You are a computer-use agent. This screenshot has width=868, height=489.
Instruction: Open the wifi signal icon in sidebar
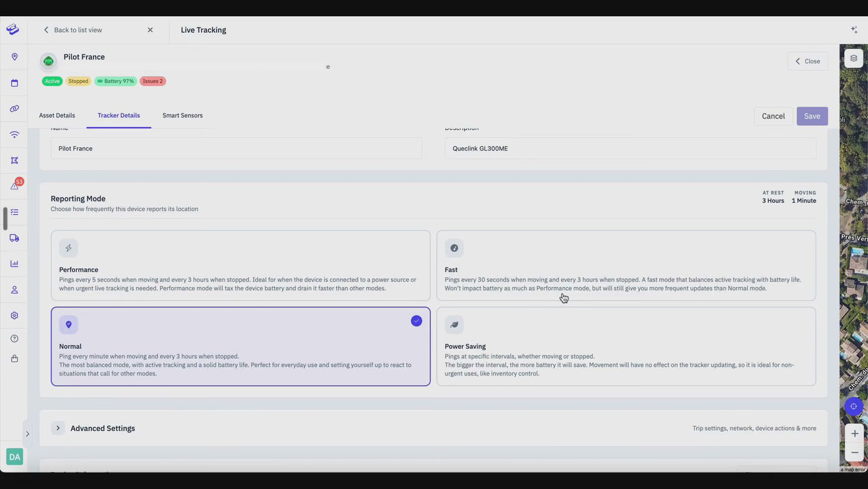pyautogui.click(x=14, y=134)
